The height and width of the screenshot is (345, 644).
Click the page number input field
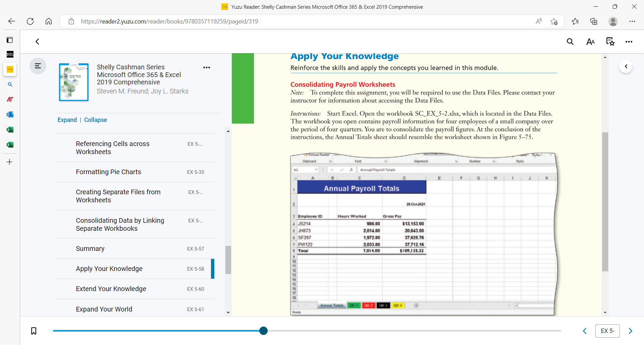[607, 331]
